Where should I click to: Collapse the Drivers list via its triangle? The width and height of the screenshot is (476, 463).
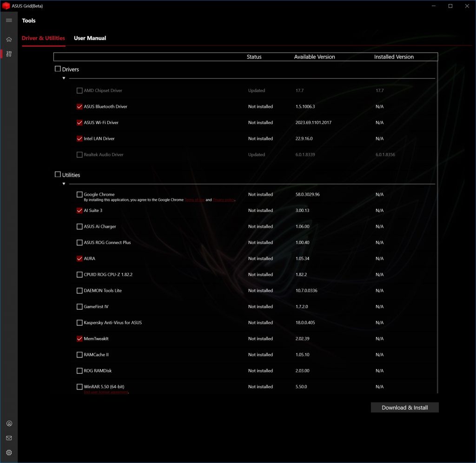[x=64, y=78]
